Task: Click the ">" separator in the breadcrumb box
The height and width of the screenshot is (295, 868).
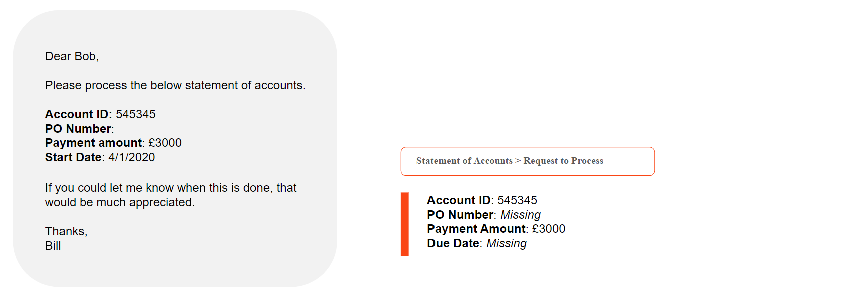Action: (x=518, y=161)
